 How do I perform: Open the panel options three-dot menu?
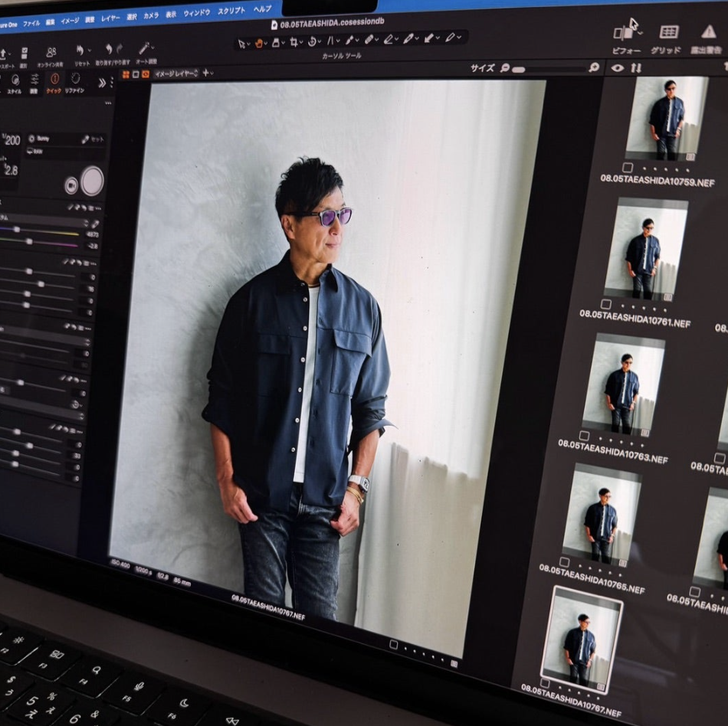108,103
